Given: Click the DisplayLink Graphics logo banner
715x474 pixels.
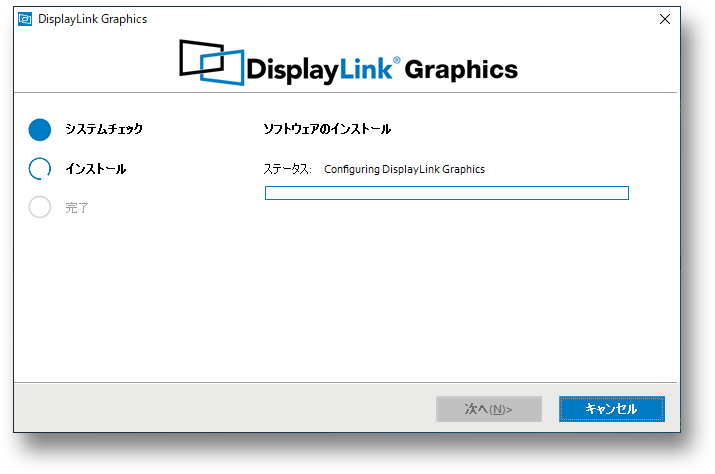Looking at the screenshot, I should click(348, 63).
